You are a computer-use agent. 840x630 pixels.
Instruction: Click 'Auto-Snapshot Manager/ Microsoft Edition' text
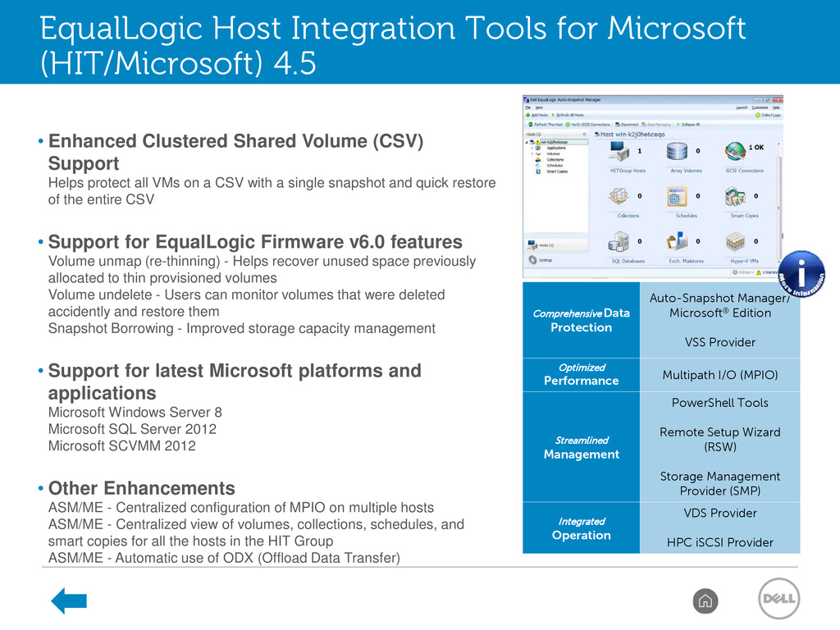coord(720,305)
